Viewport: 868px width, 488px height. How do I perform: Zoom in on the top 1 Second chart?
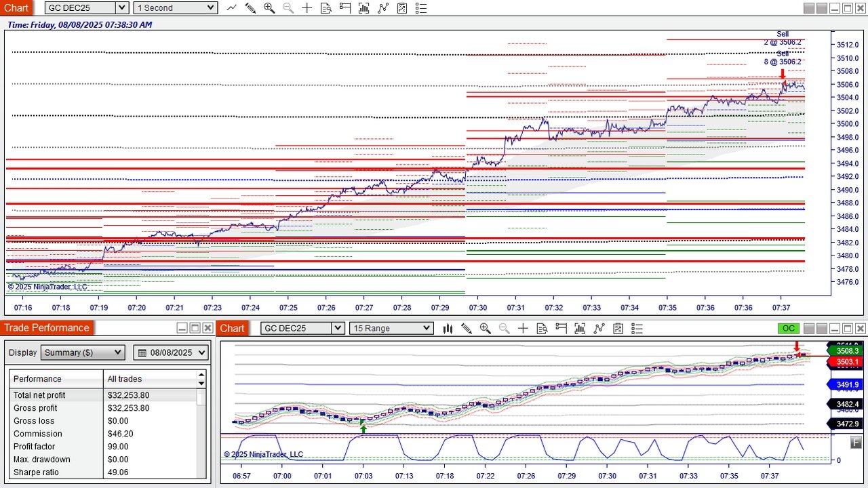269,8
